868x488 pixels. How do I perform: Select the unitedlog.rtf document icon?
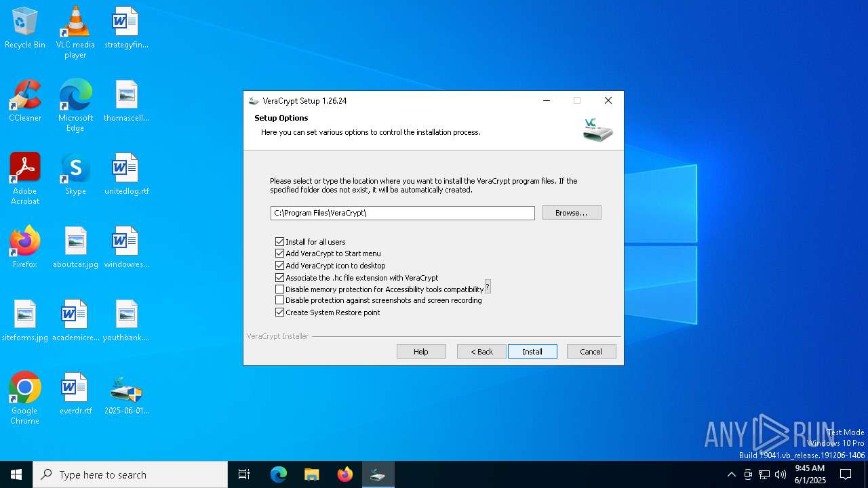coord(126,174)
